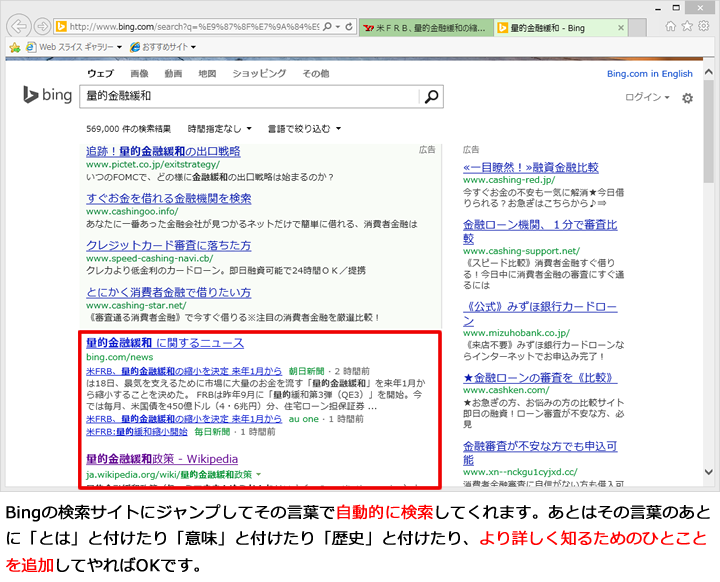Open sidebar ad みずほ銀行カードローン
This screenshot has height=582, width=720.
[x=540, y=313]
